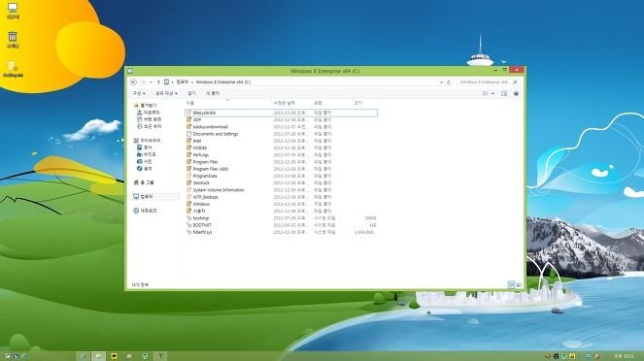The width and height of the screenshot is (644, 361).
Task: Open the 구성 (Organize) menu
Action: [139, 93]
